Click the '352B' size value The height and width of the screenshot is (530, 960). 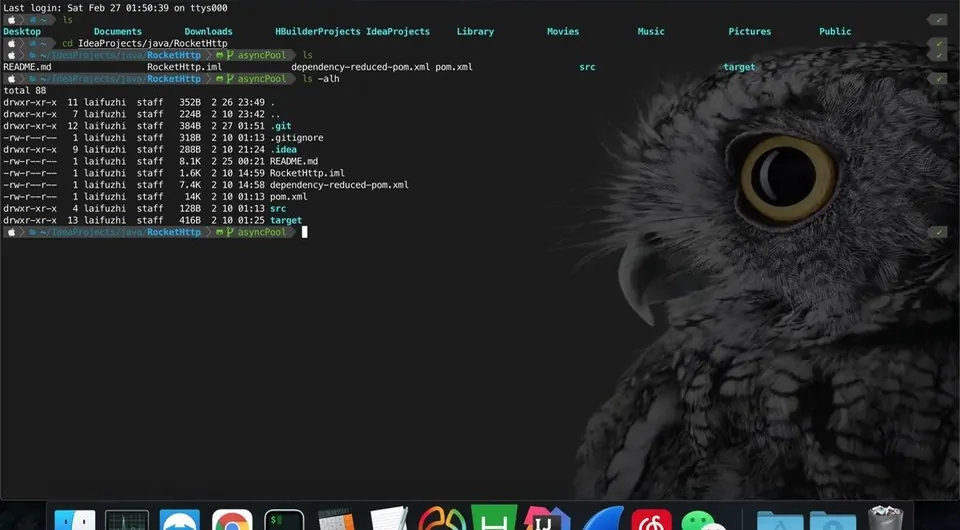click(x=190, y=102)
